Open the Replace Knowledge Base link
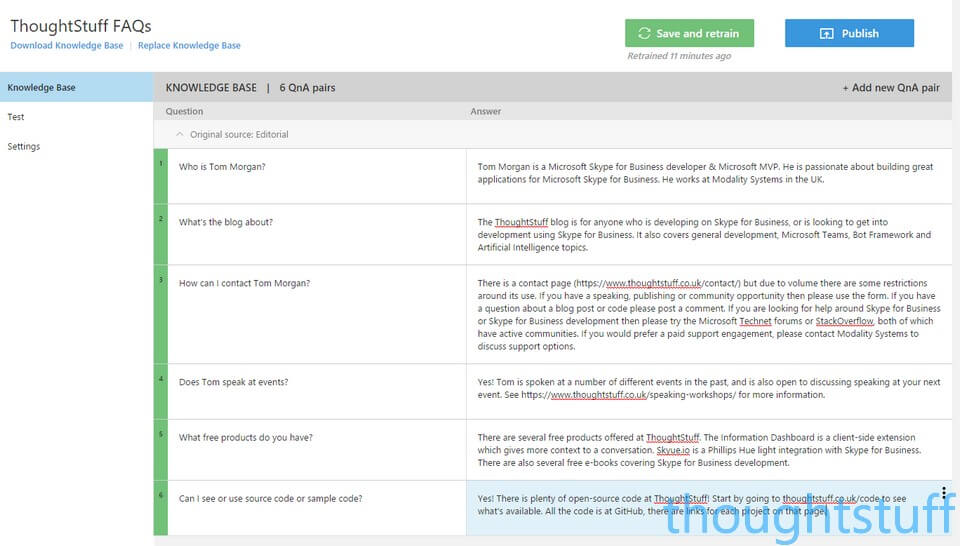 pos(189,45)
